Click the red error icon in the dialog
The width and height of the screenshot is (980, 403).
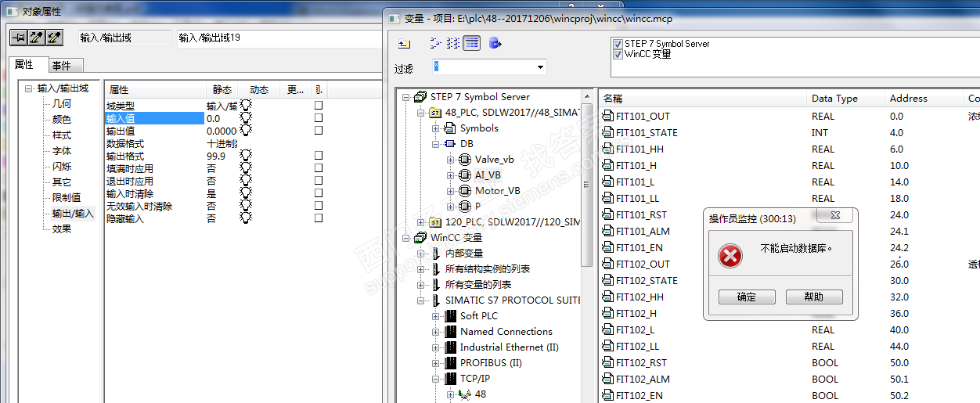point(730,255)
